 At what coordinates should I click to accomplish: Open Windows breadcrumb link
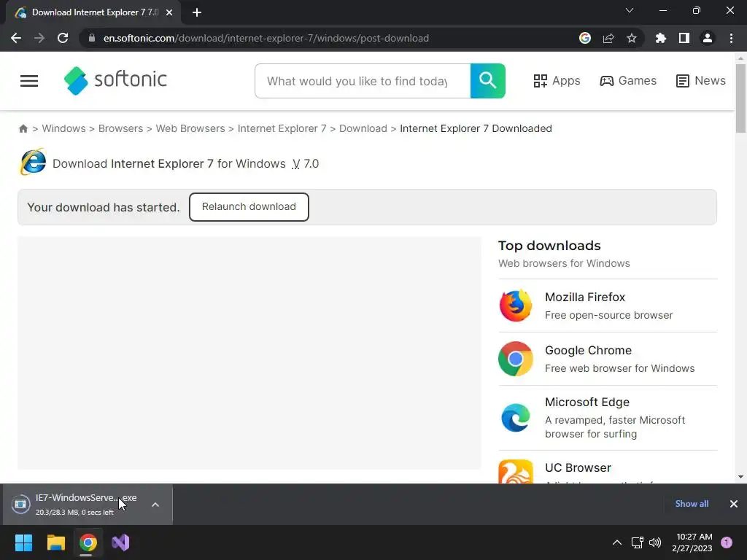click(64, 128)
